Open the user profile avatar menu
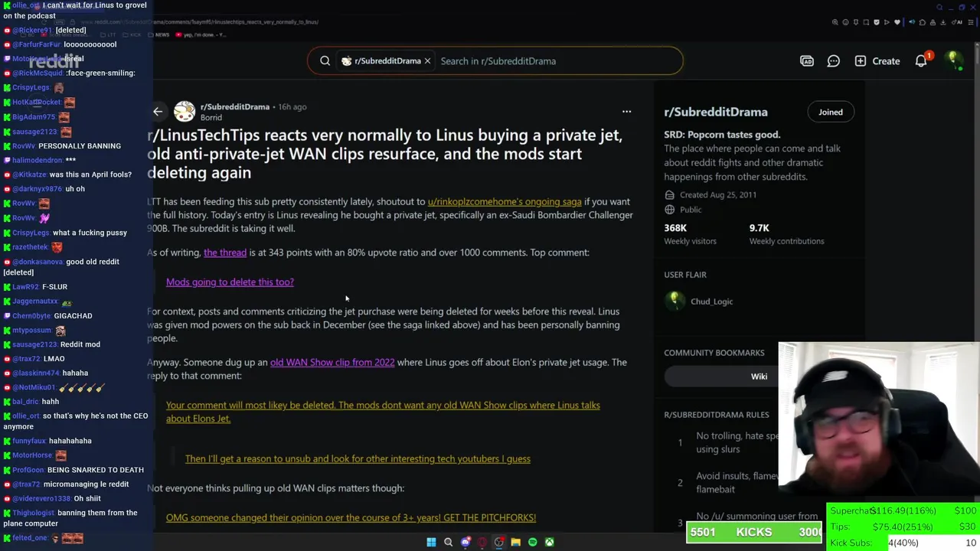The height and width of the screenshot is (551, 980). [954, 61]
